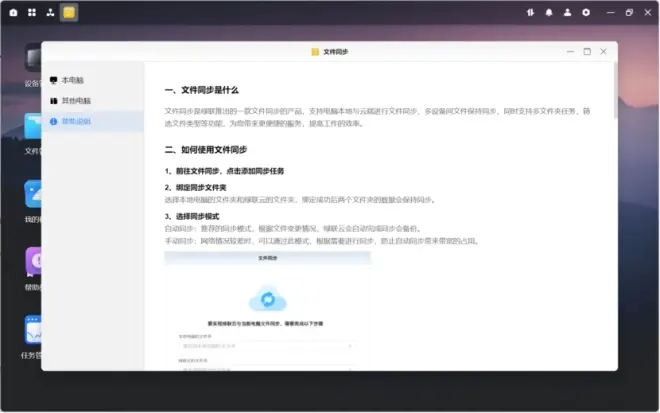Click heading 一、文件同步是什么
660x413 pixels.
202,90
